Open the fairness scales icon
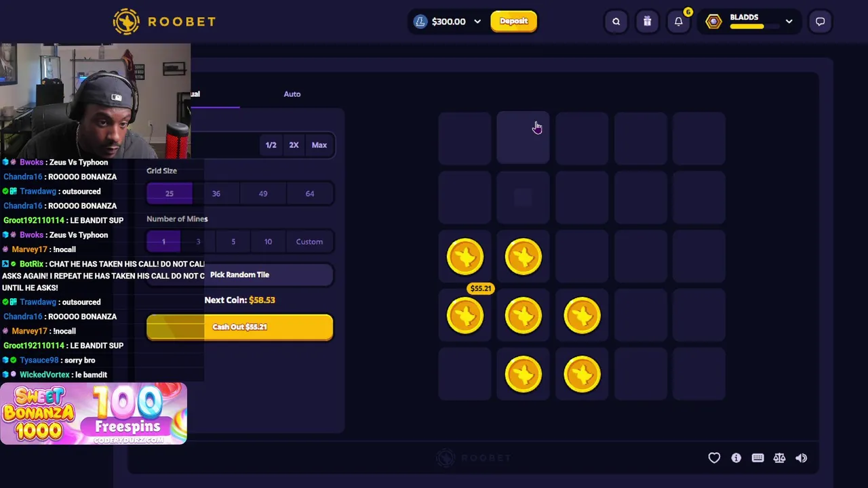The height and width of the screenshot is (488, 868). [779, 458]
